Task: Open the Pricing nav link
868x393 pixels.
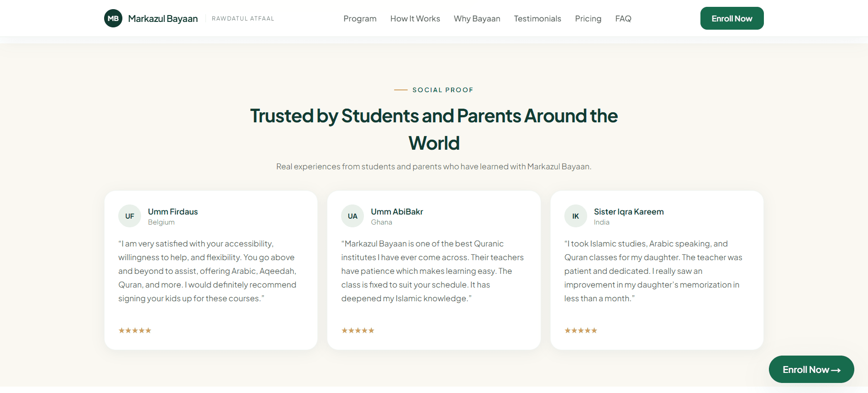Action: [x=588, y=19]
